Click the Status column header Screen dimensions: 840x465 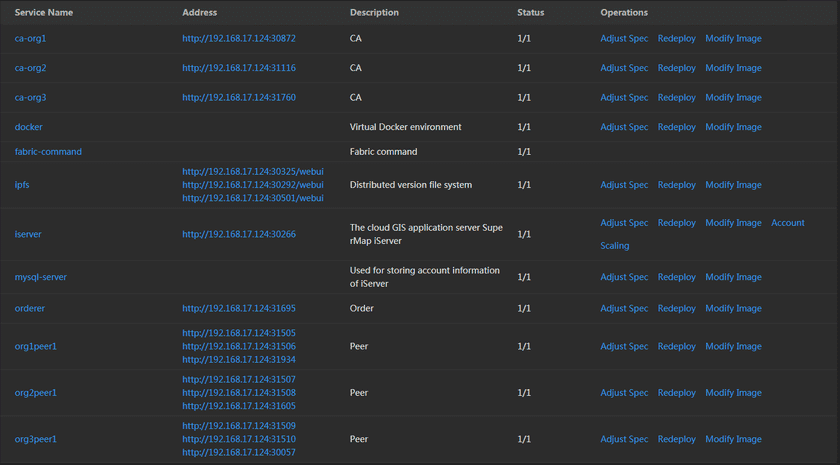(530, 13)
